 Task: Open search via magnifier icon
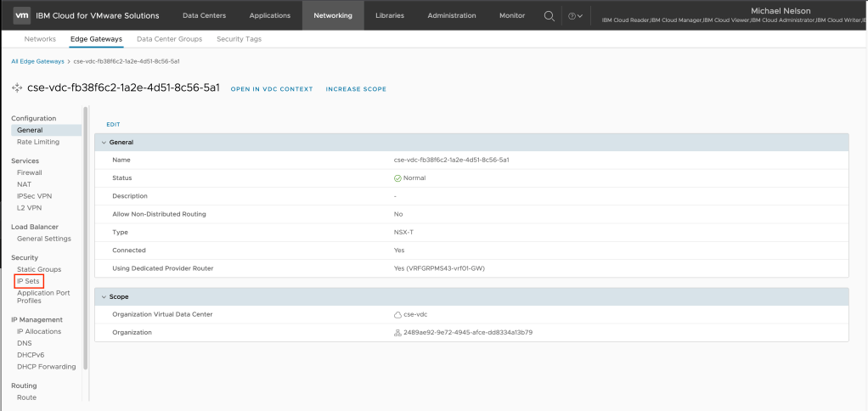coord(549,15)
